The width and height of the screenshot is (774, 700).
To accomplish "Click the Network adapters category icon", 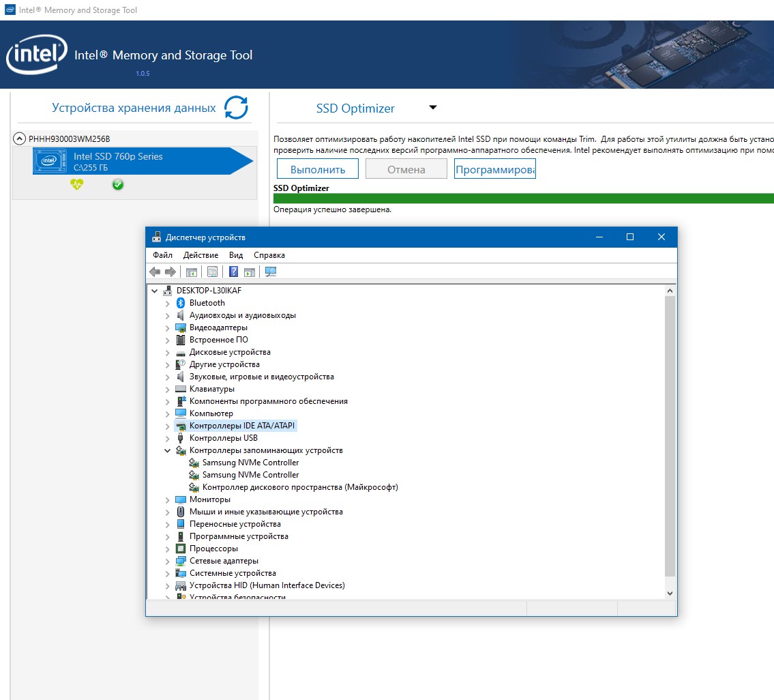I will [x=181, y=561].
